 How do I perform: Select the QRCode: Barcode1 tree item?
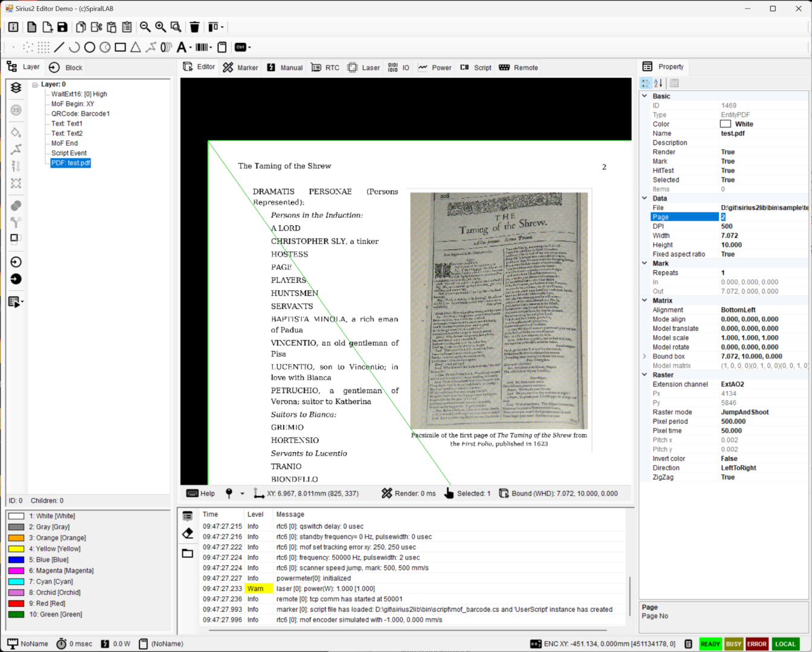point(80,113)
